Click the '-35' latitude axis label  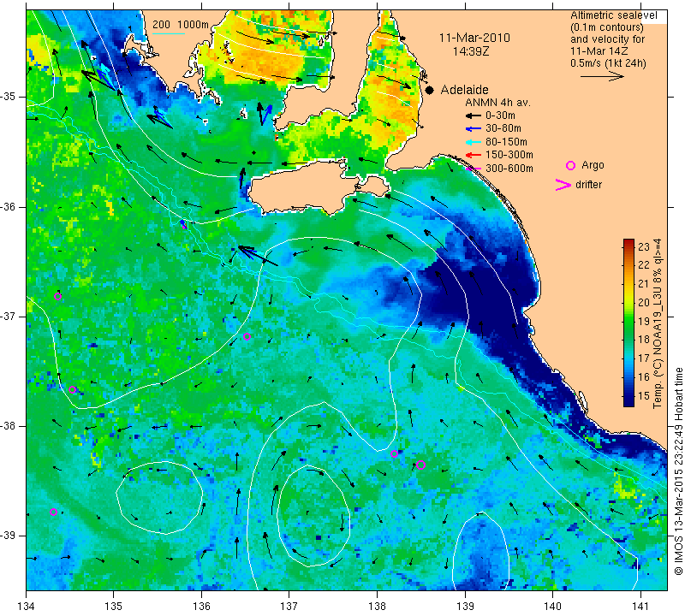9,97
